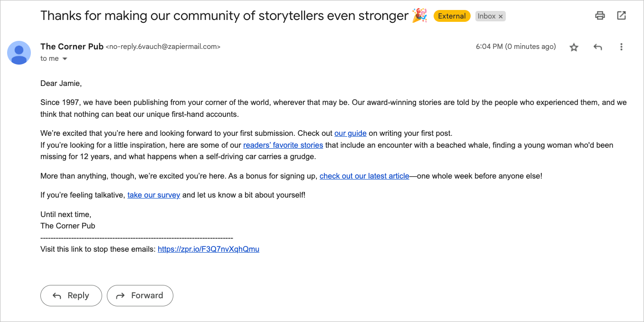
Task: Click the reply arrow icon in header
Action: (598, 47)
